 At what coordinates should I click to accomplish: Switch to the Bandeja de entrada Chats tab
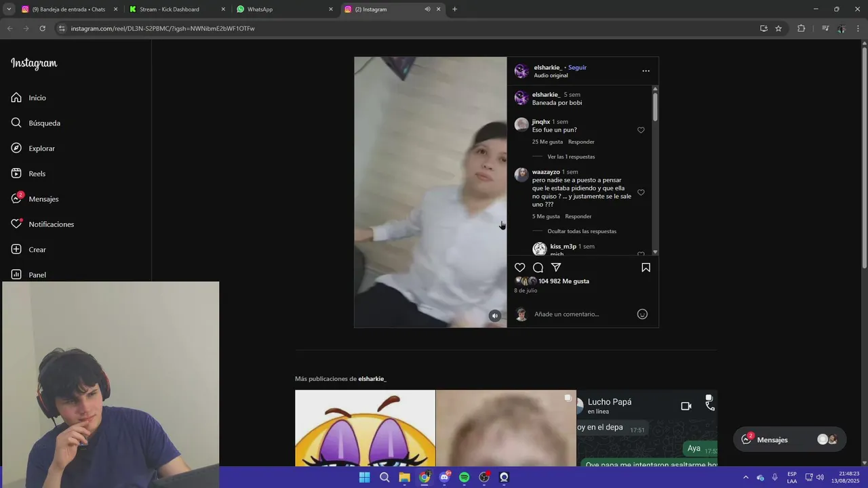[x=68, y=9]
